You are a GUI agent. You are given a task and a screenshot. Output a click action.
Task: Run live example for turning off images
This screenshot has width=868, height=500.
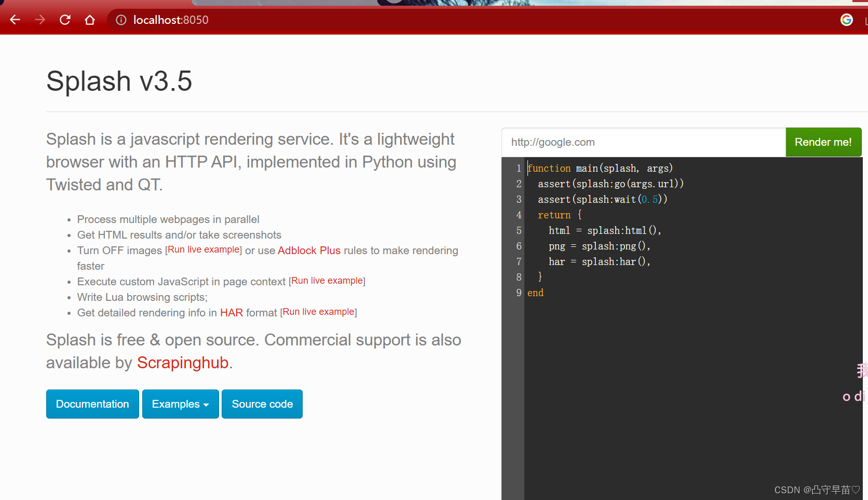click(204, 249)
